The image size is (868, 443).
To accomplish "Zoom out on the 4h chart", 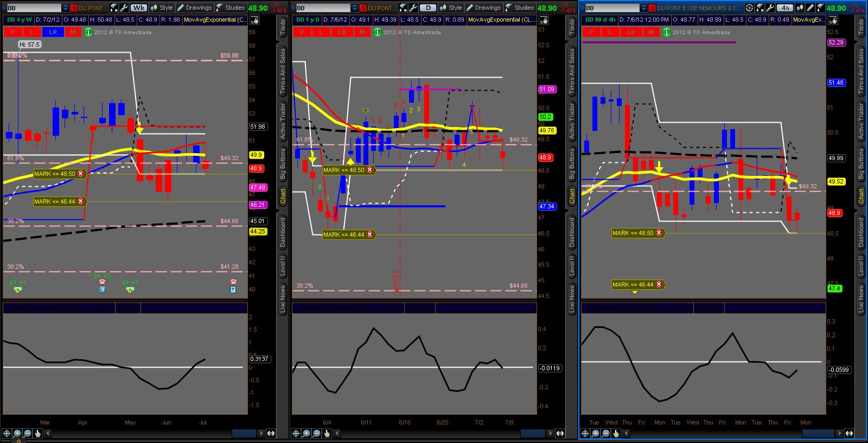I will (606, 433).
